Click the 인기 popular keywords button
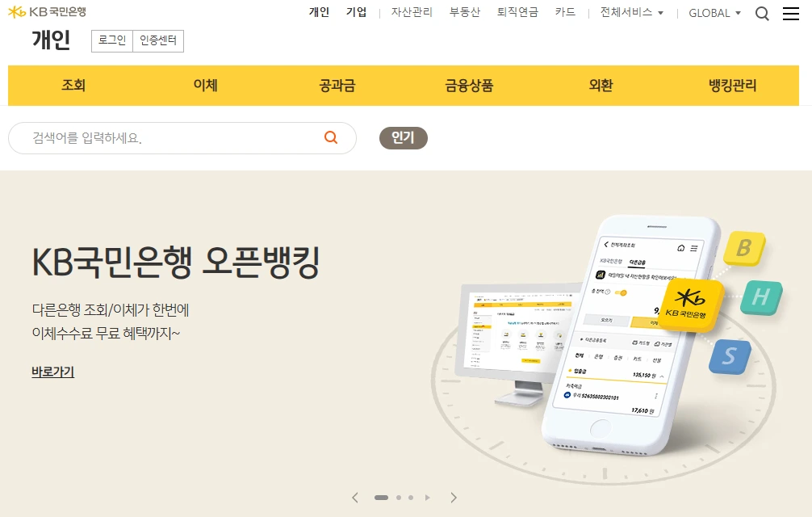812x517 pixels. click(404, 138)
